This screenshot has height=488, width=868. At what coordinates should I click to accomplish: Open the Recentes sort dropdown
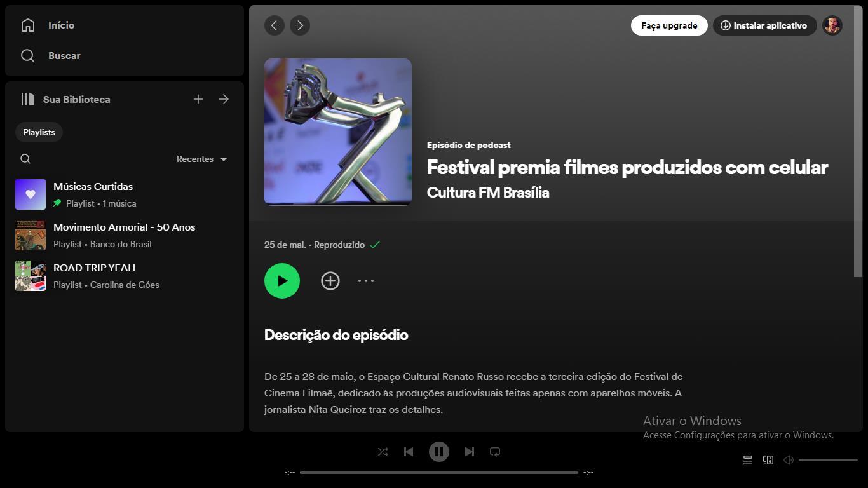202,159
